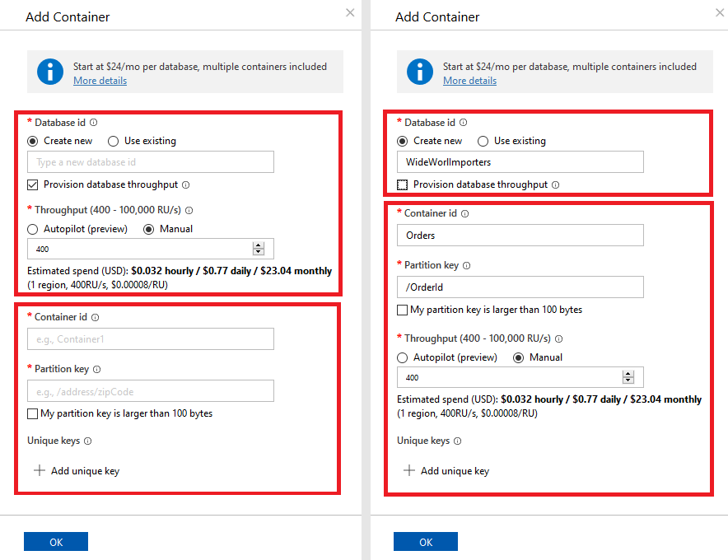Open the More details link in the right banner
The image size is (728, 560).
coord(469,81)
